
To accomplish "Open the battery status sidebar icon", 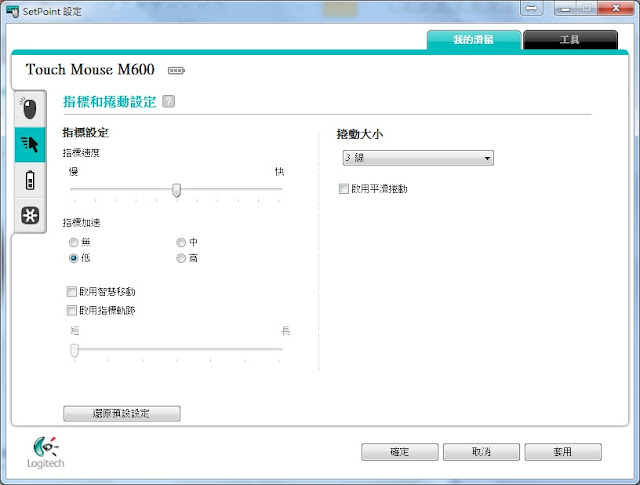I will tap(30, 180).
